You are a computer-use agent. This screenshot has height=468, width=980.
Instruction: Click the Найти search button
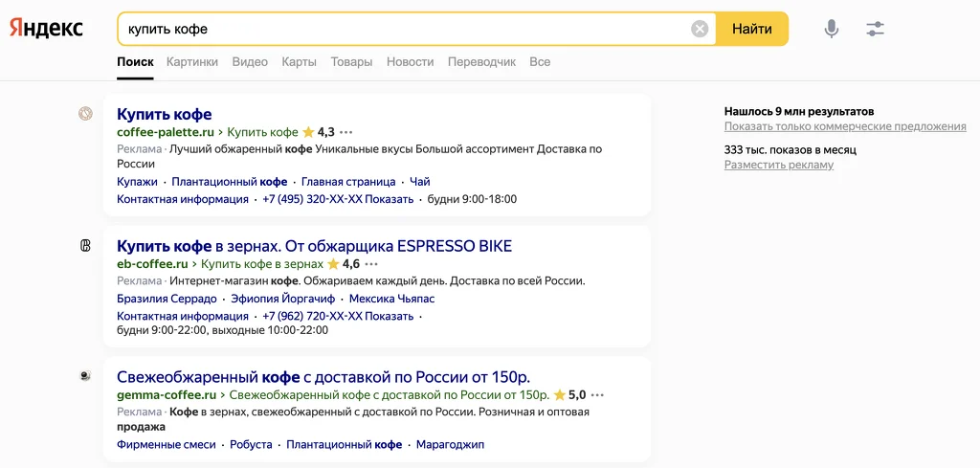pos(752,29)
